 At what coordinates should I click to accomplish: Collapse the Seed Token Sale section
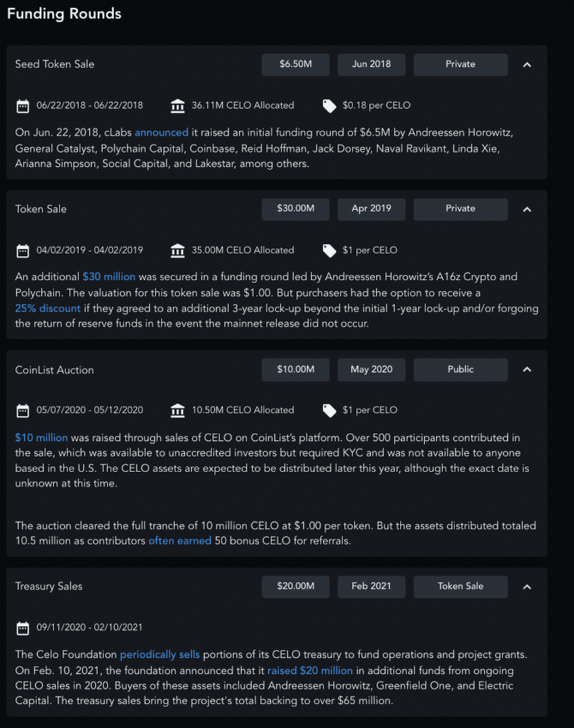527,65
